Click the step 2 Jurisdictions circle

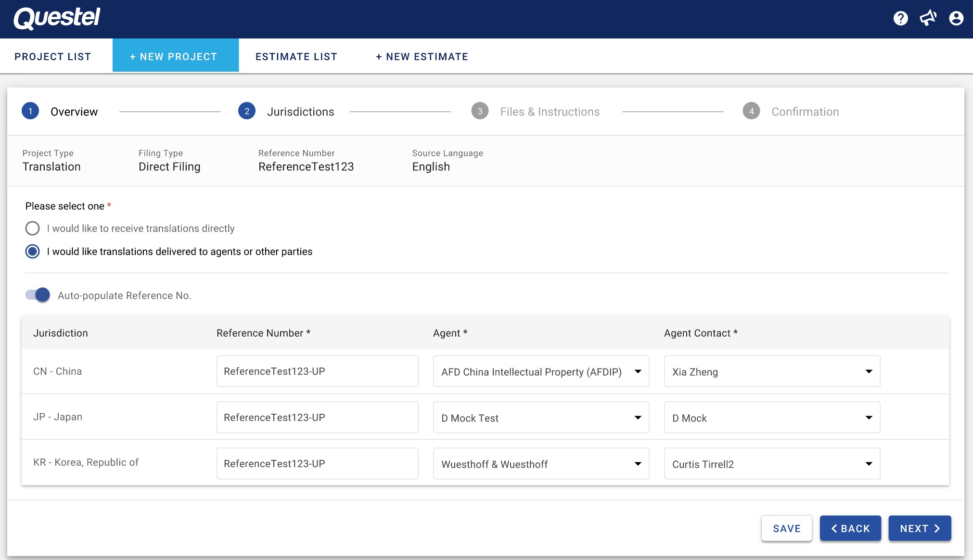[247, 111]
